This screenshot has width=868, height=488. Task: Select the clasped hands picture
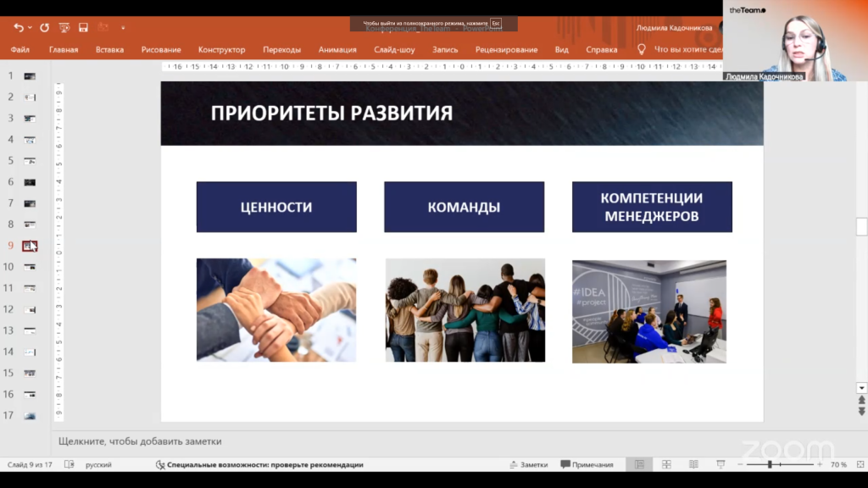point(276,310)
